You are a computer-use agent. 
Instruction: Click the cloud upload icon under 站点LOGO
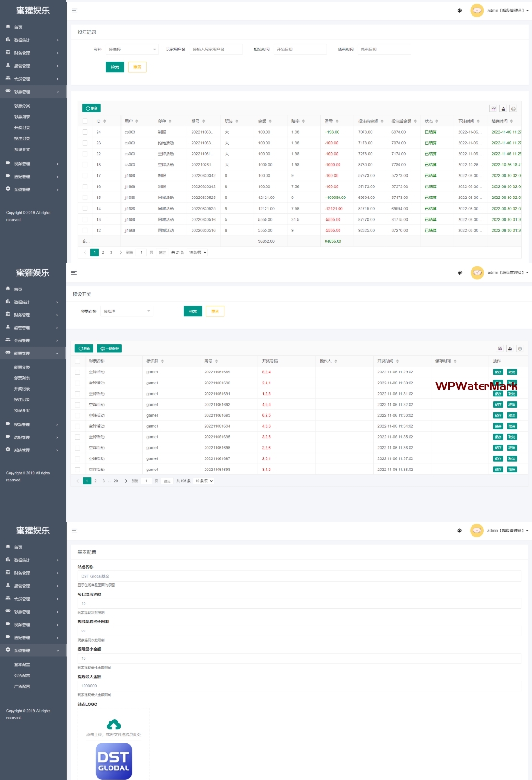click(x=114, y=724)
